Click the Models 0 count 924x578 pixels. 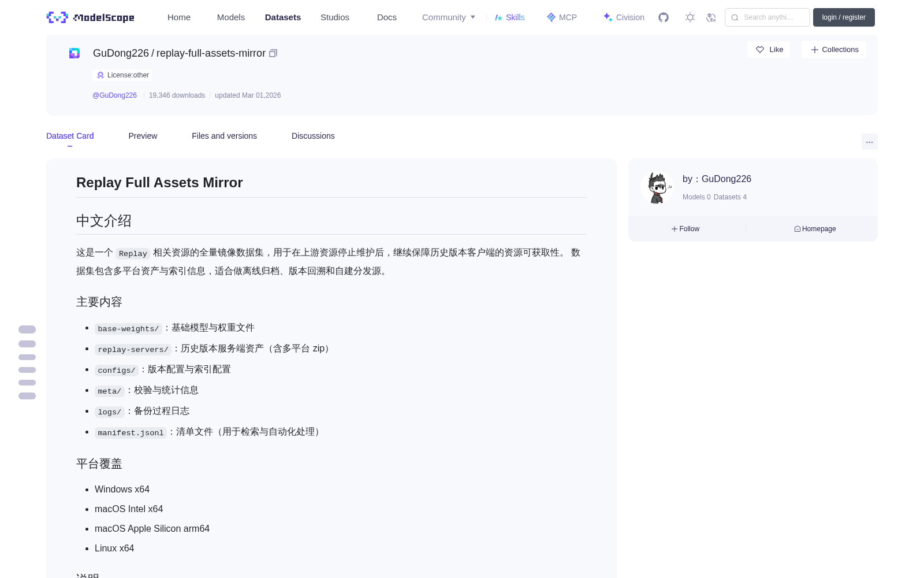pos(696,197)
